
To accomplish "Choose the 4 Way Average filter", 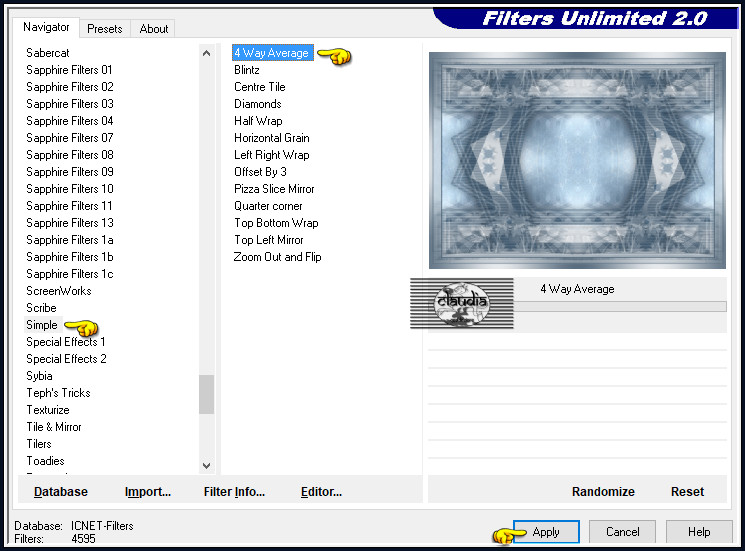I will point(272,53).
